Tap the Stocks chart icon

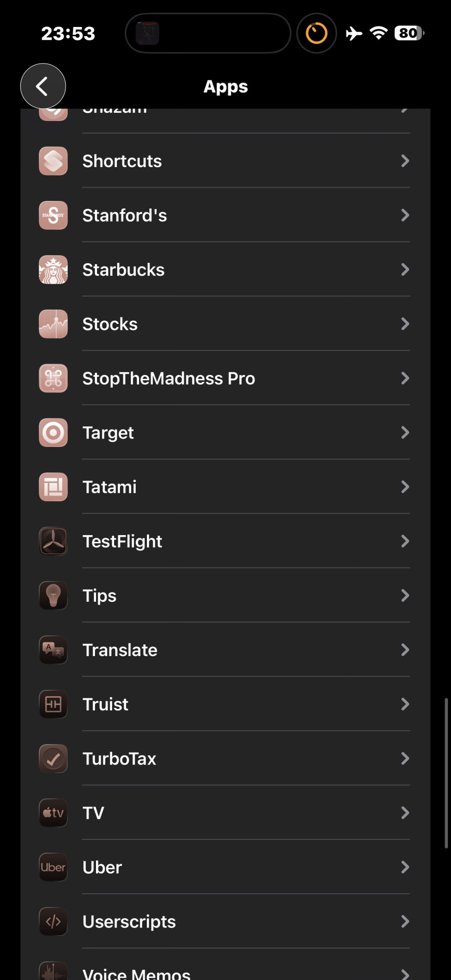click(53, 324)
